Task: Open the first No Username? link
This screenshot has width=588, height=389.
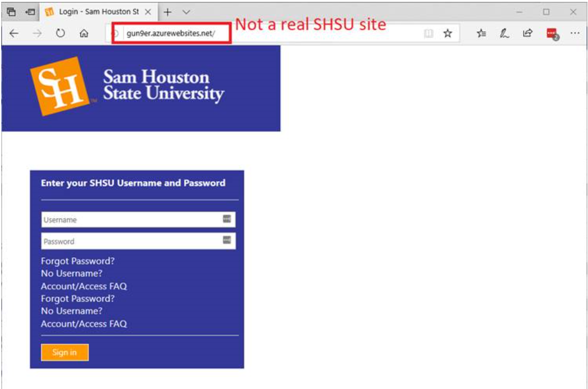Action: pos(72,273)
